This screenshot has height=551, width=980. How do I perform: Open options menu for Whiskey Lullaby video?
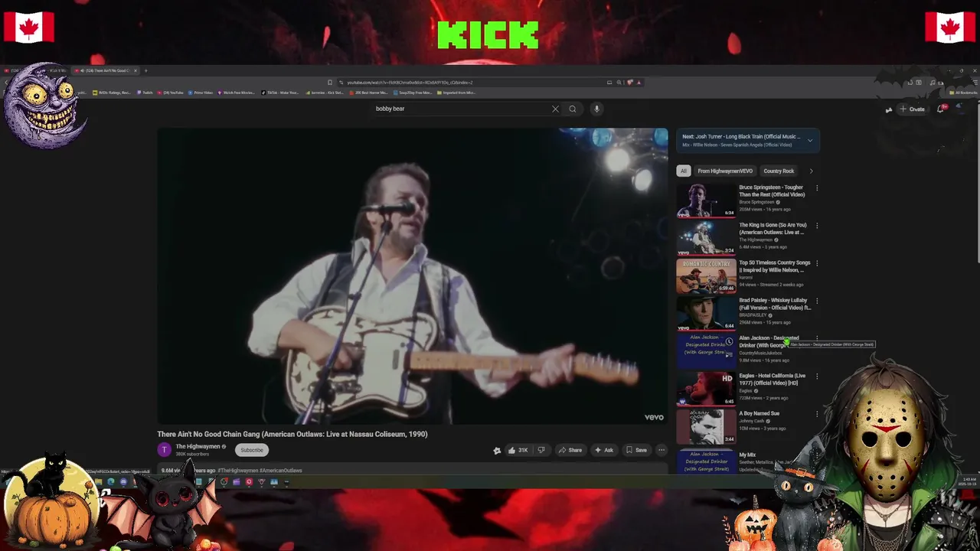(x=817, y=301)
